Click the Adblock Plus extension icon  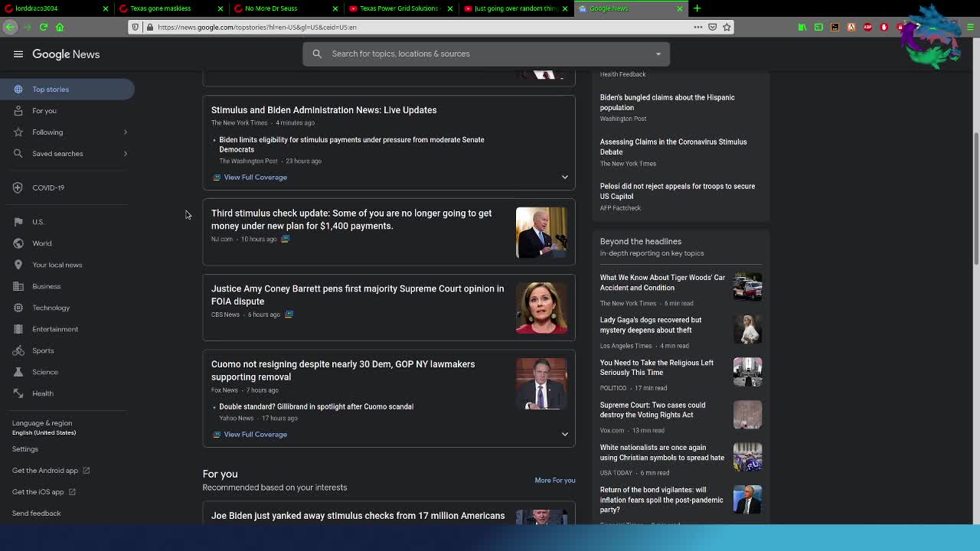point(867,27)
